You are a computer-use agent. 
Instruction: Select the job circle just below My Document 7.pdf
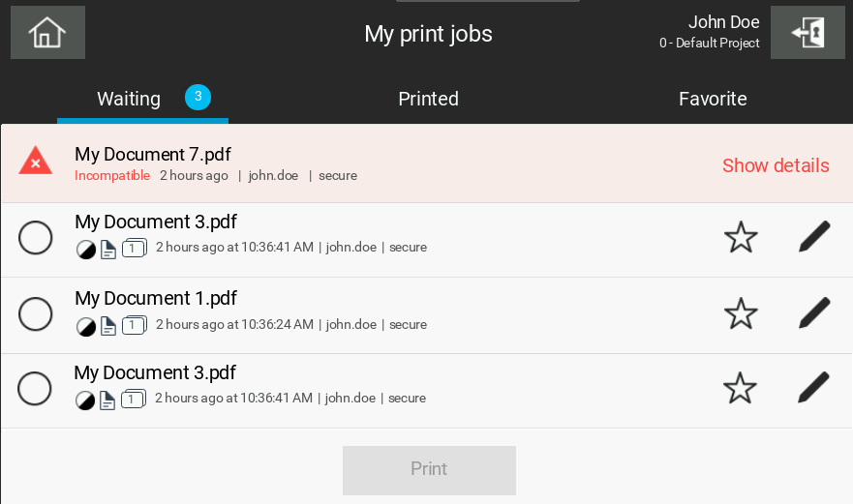(36, 238)
